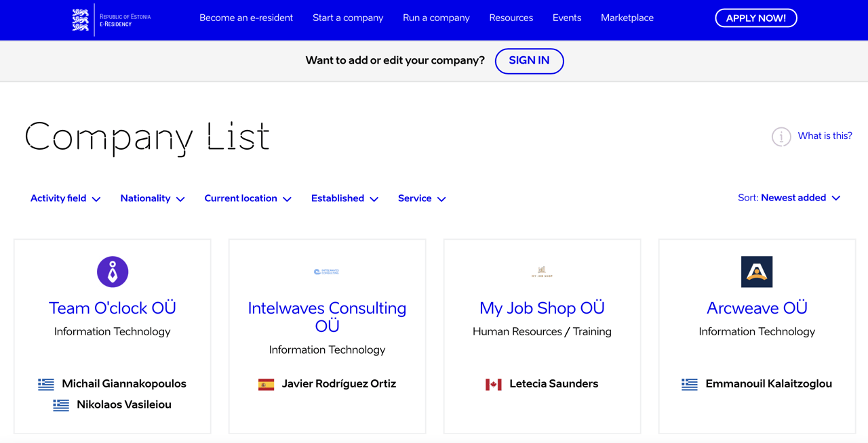
Task: Open Team O'clock OÜ company page
Action: tap(113, 308)
